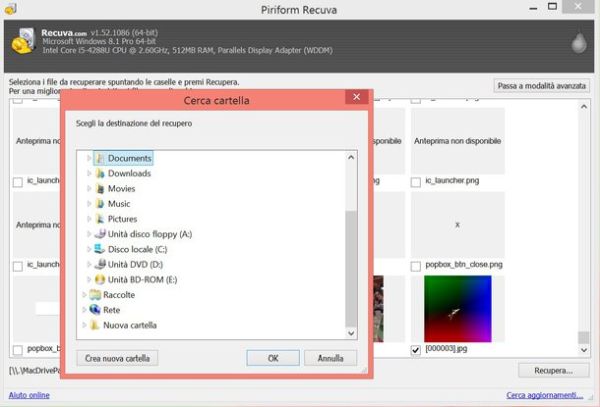Open the [000003].jpg color gradient thumbnail
Viewport: 600px width, 407px height.
(458, 309)
